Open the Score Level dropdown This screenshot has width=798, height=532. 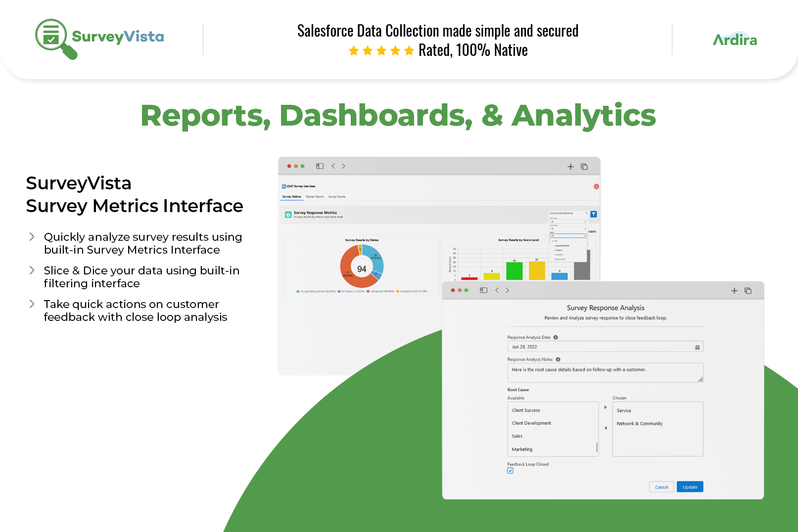tap(568, 228)
